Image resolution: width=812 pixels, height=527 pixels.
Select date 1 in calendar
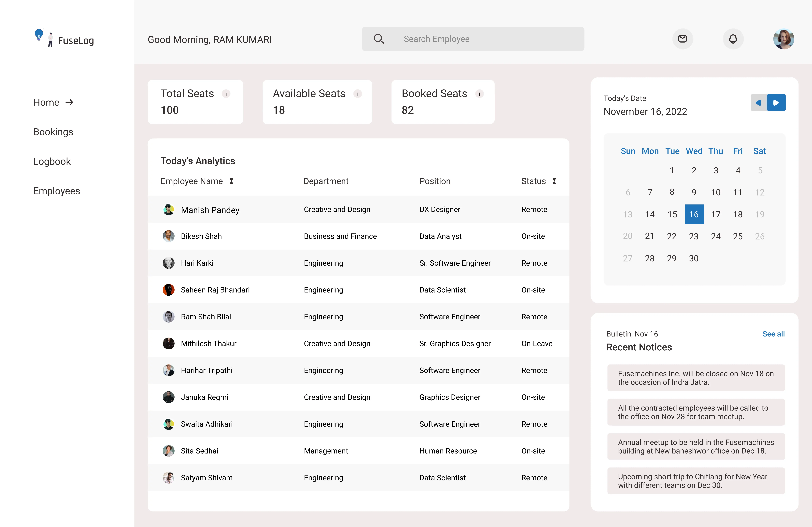point(672,170)
